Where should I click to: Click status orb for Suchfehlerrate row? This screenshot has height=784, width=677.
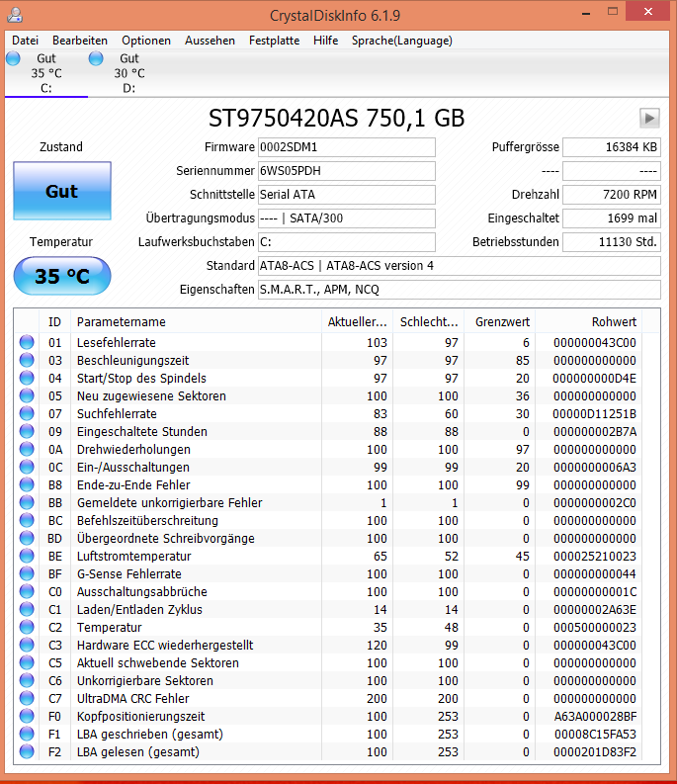[27, 413]
